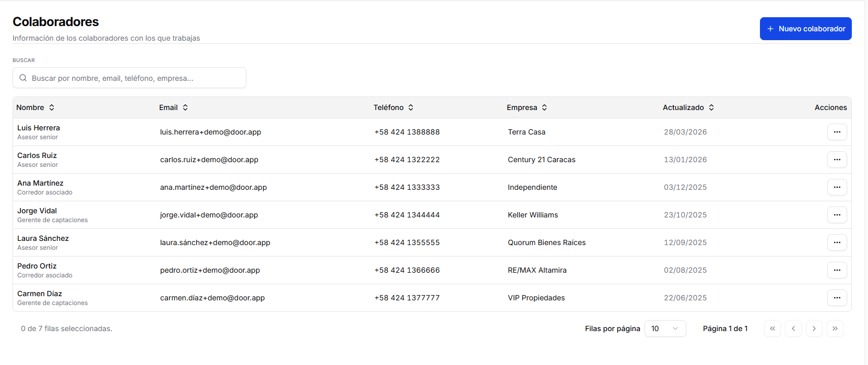This screenshot has height=365, width=868.
Task: Click the date 12/09/2025
Action: click(x=685, y=242)
